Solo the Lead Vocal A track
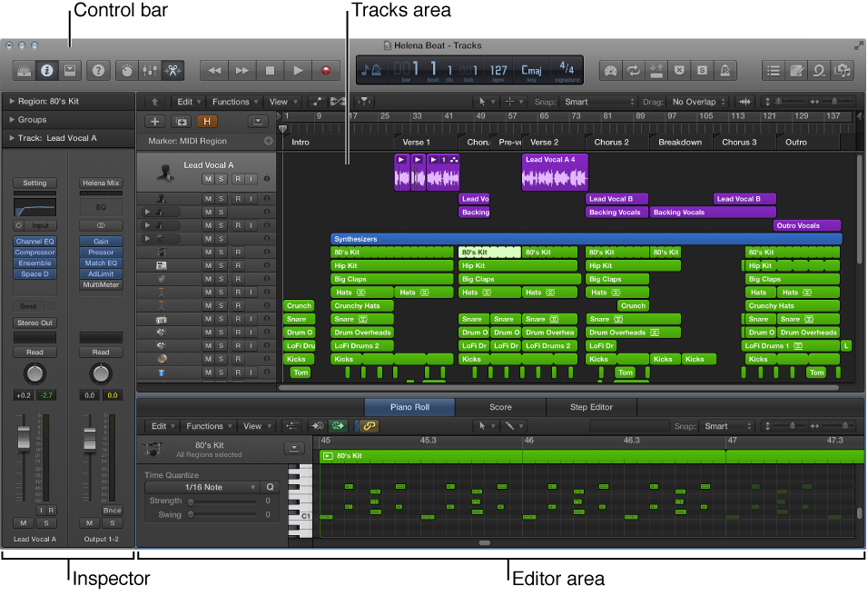This screenshot has height=596, width=868. [222, 178]
